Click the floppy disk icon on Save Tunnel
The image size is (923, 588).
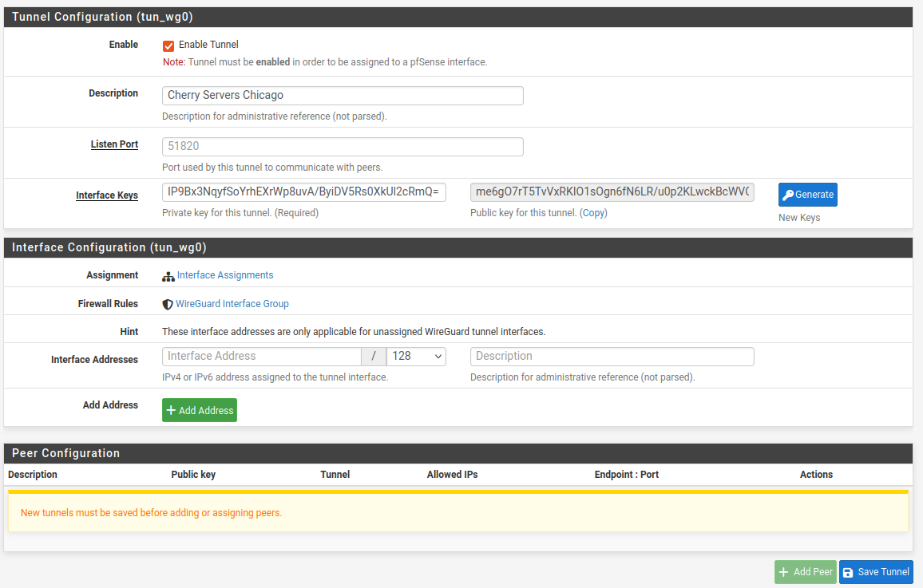coord(848,572)
